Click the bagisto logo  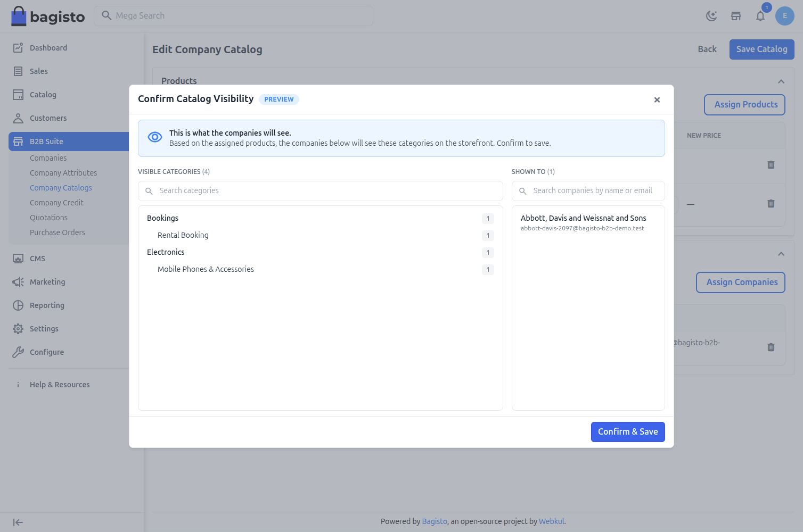(48, 16)
